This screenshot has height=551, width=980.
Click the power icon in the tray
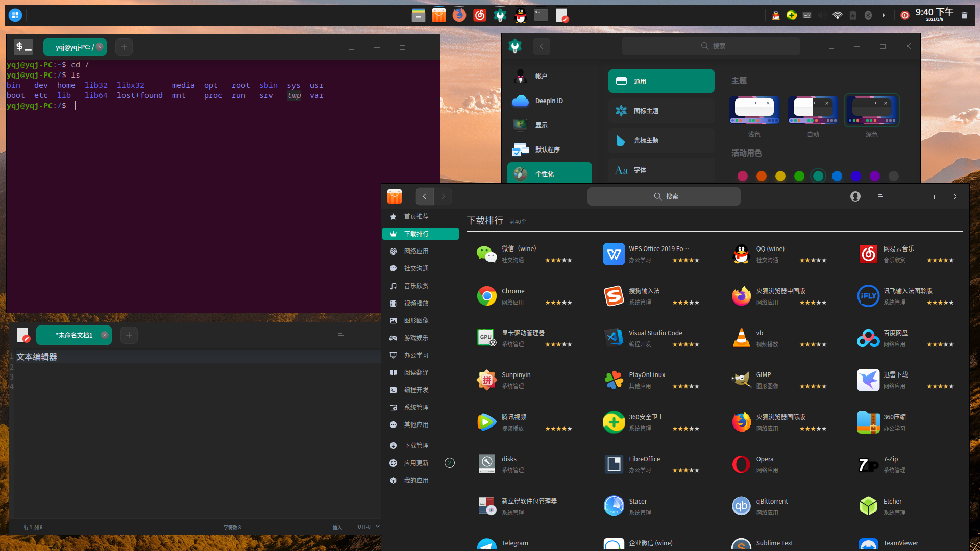[904, 15]
